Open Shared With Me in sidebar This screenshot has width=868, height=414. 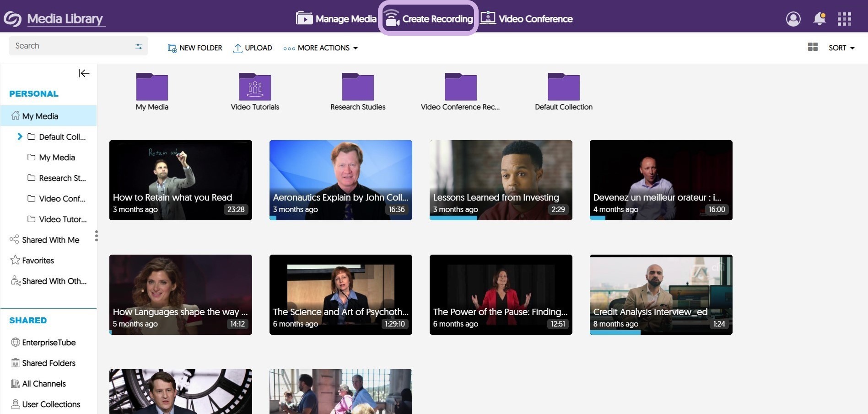(45, 240)
